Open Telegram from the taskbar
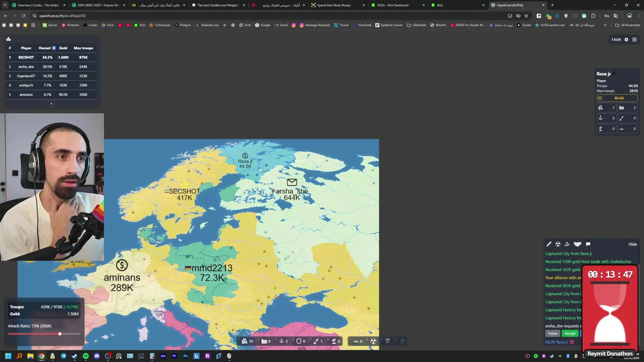Viewport: 644px width, 362px height. click(63, 356)
